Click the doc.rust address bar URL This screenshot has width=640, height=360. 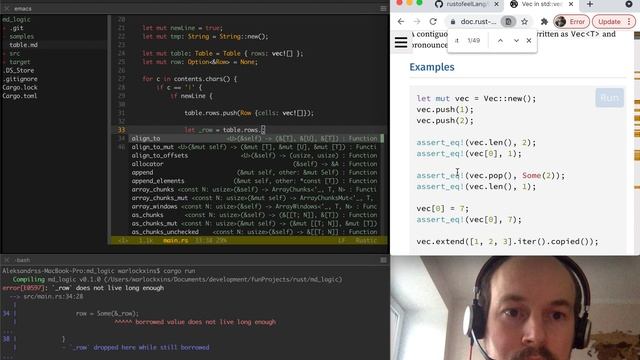(478, 22)
